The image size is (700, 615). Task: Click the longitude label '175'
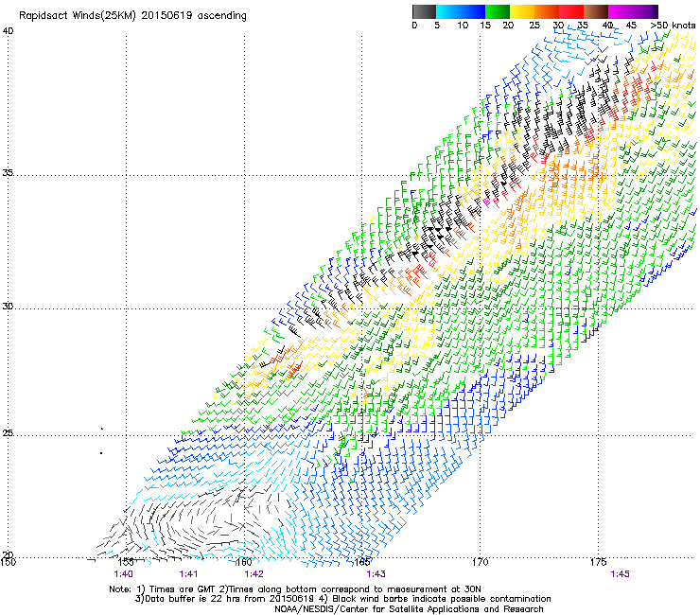pos(598,562)
